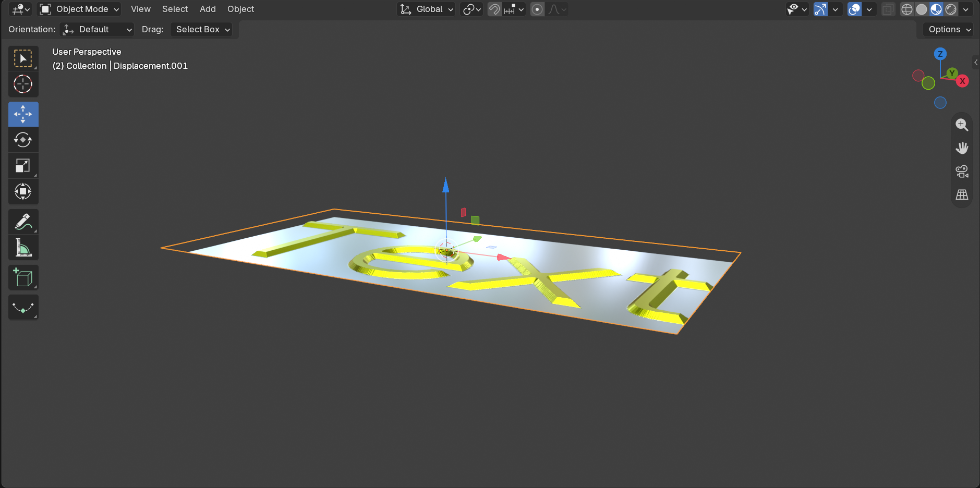Select the Measure tool
The width and height of the screenshot is (980, 488).
(23, 248)
